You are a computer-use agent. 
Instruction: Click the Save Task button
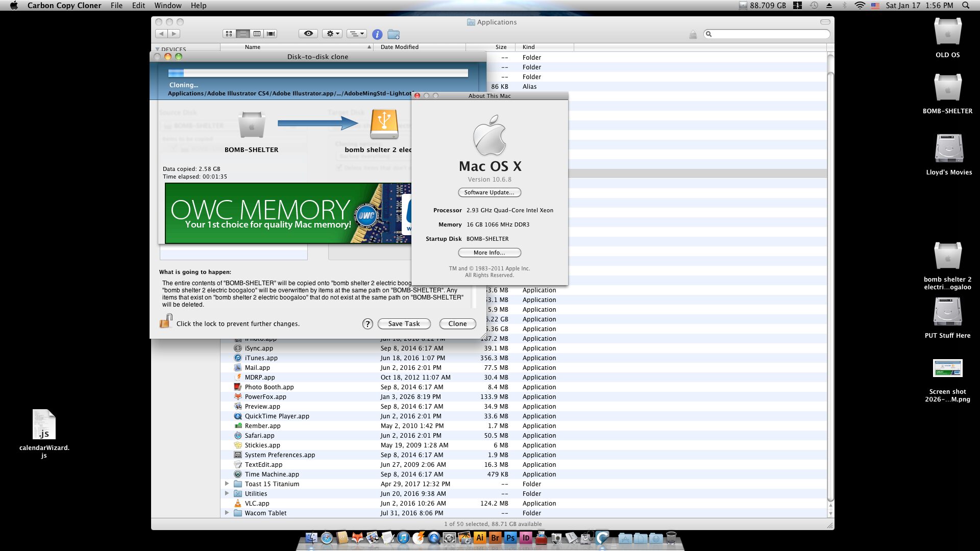(404, 324)
